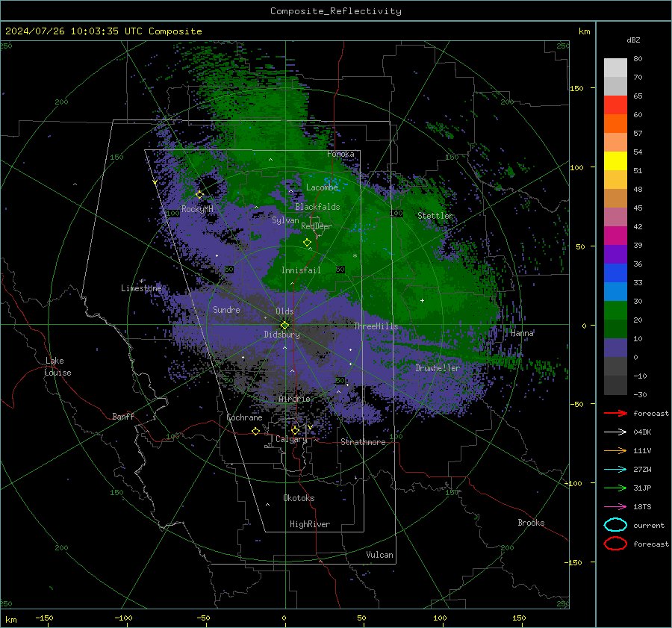672x628 pixels.
Task: Click the RedDeer city label
Action: 317,226
